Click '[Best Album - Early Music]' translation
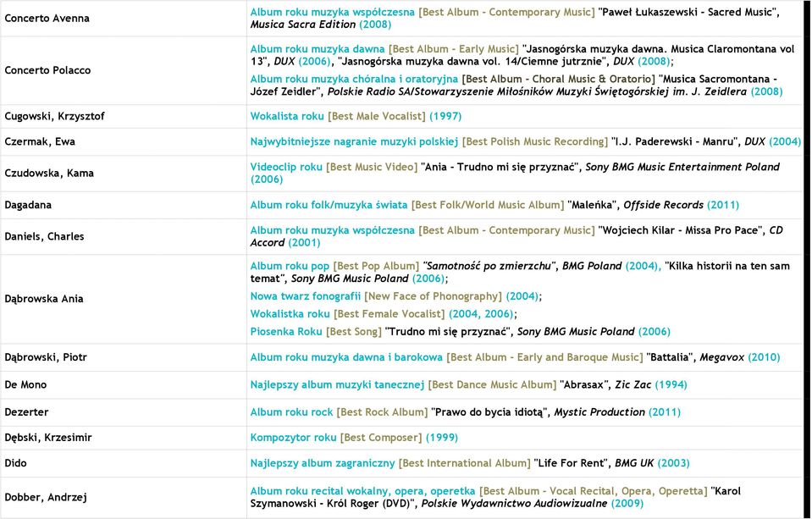812x519 pixels. coord(454,49)
